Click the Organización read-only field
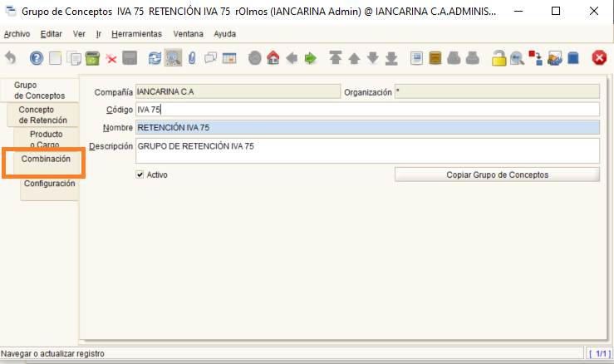Viewport: 614px width, 364px height. (x=497, y=91)
